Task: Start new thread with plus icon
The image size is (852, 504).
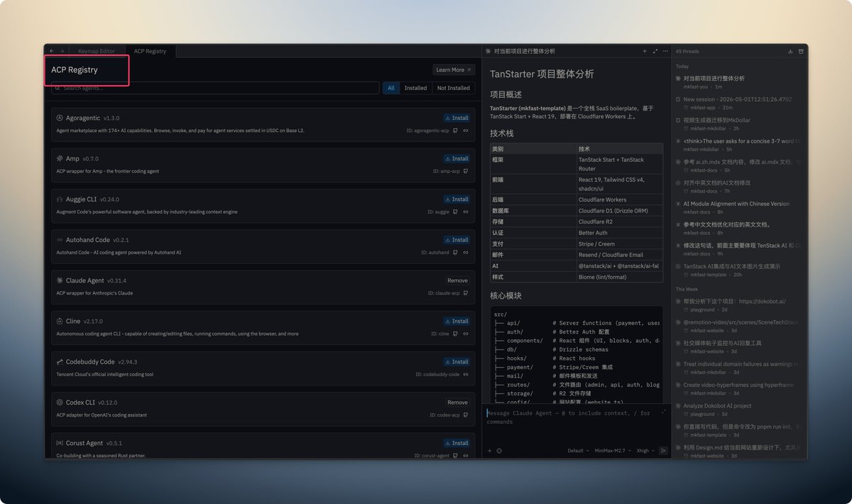Action: [x=645, y=51]
